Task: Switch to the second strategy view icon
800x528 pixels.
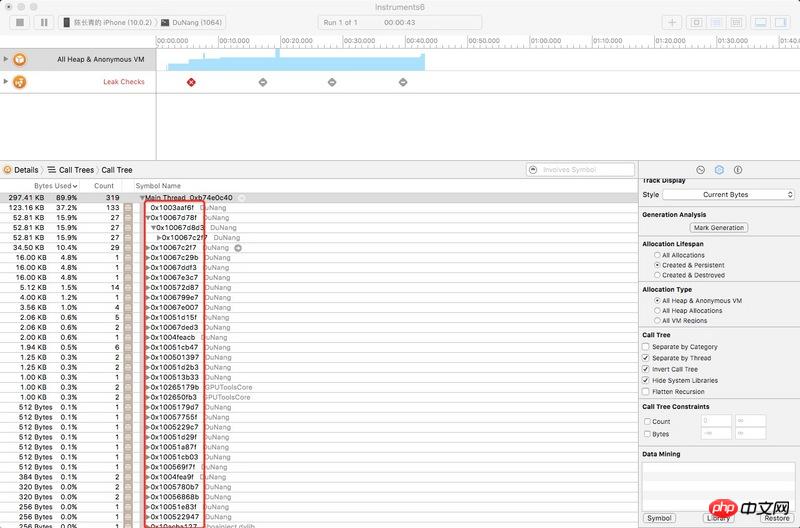Action: pyautogui.click(x=716, y=22)
